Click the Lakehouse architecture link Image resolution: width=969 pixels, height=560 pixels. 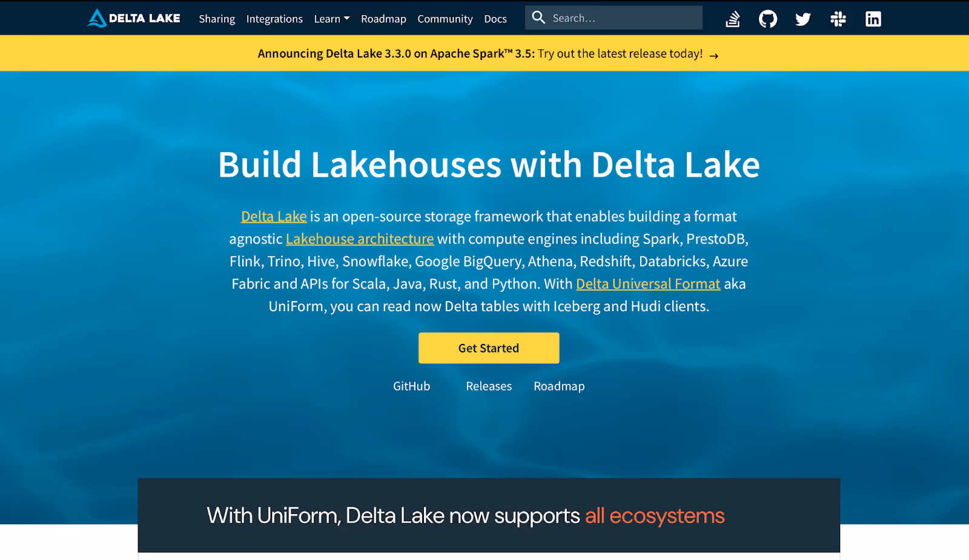360,239
